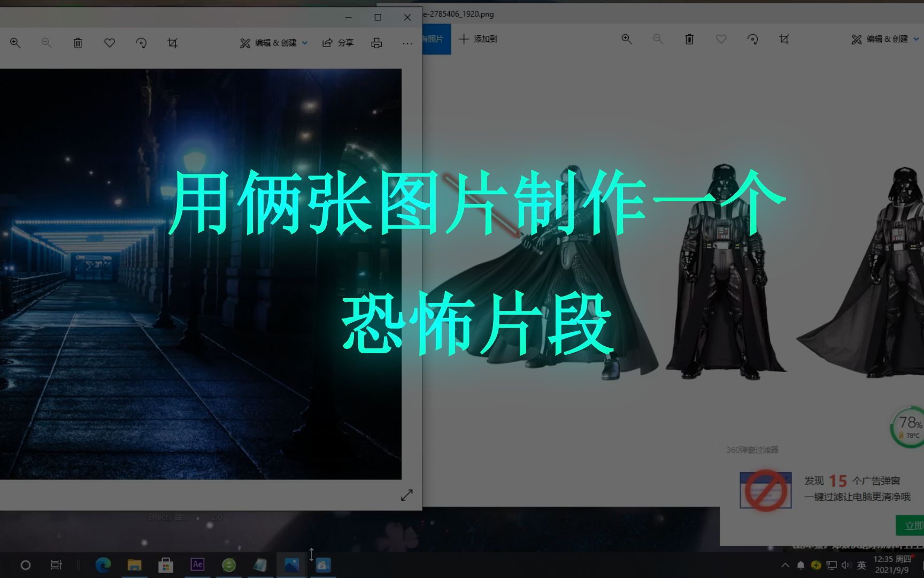Click the see all photos tab in back window
Image resolution: width=924 pixels, height=578 pixels.
(436, 39)
